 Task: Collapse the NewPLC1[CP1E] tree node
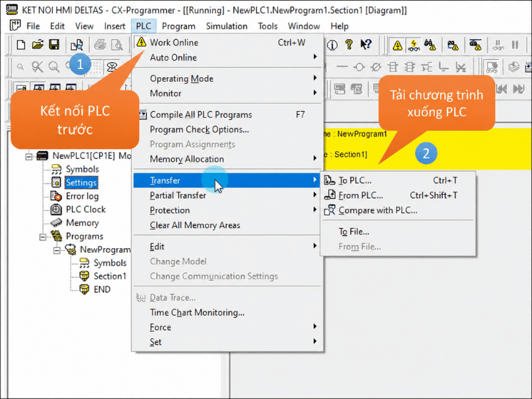click(29, 156)
